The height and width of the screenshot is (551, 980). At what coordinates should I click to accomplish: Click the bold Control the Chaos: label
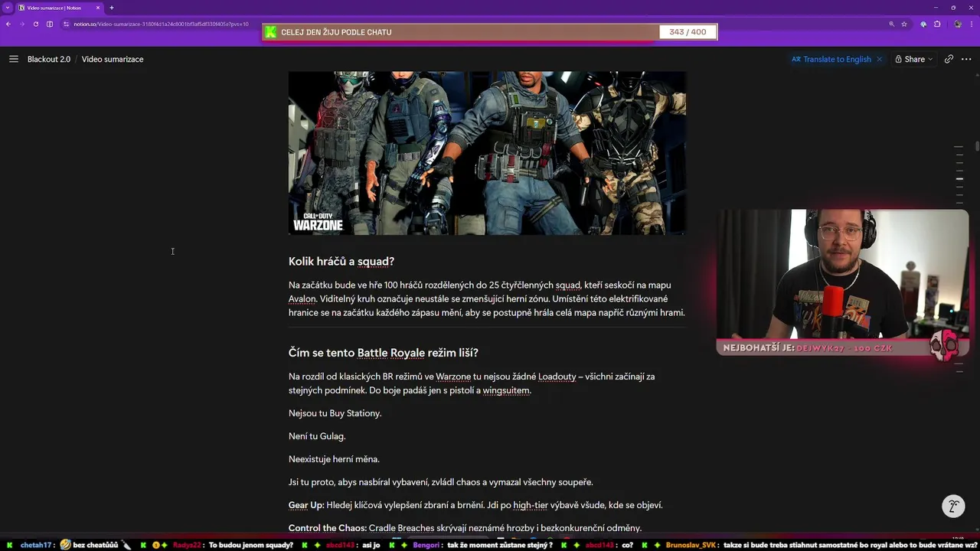coord(328,528)
